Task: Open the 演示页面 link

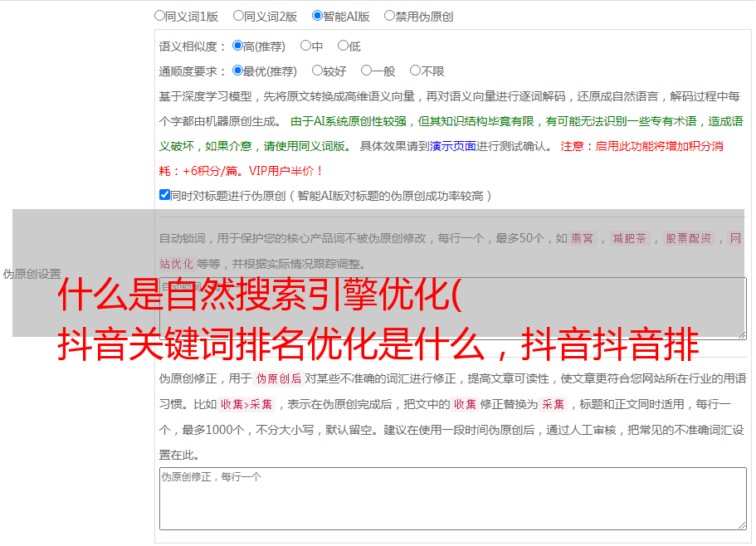Action: point(452,146)
